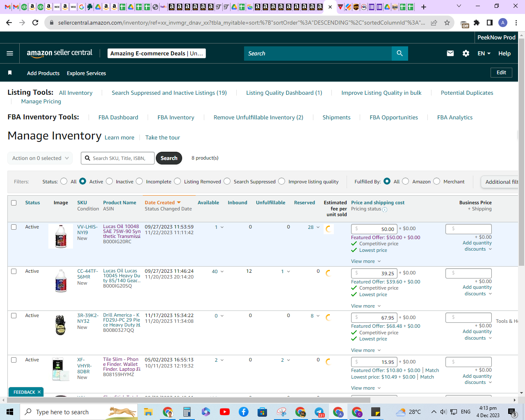Image resolution: width=525 pixels, height=420 pixels.
Task: Open the messages envelope icon
Action: click(450, 53)
